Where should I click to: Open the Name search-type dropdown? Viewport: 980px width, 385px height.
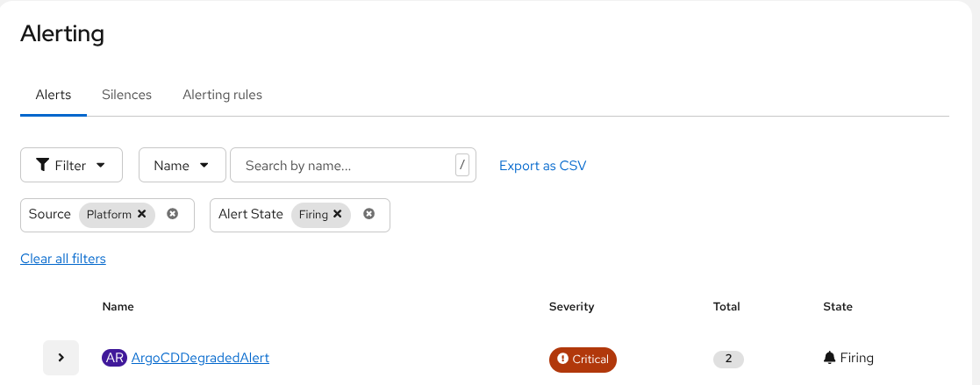click(182, 165)
